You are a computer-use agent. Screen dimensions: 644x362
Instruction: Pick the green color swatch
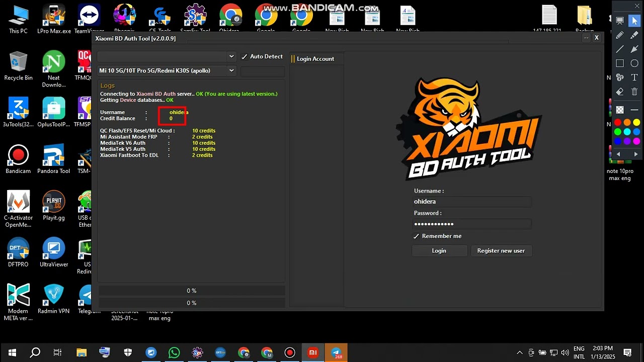[x=618, y=132]
